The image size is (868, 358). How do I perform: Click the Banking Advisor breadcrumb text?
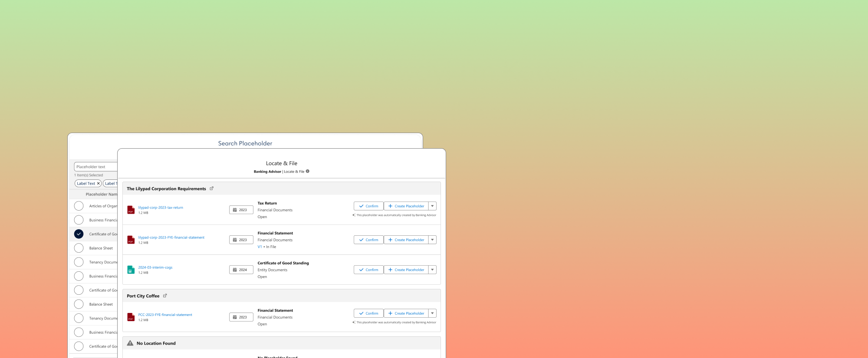coord(267,172)
